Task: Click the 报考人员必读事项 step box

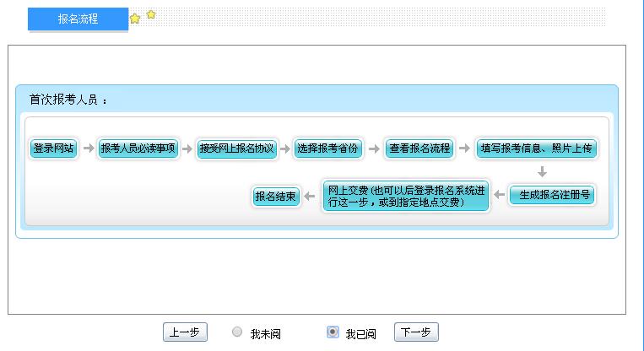Action: (138, 148)
